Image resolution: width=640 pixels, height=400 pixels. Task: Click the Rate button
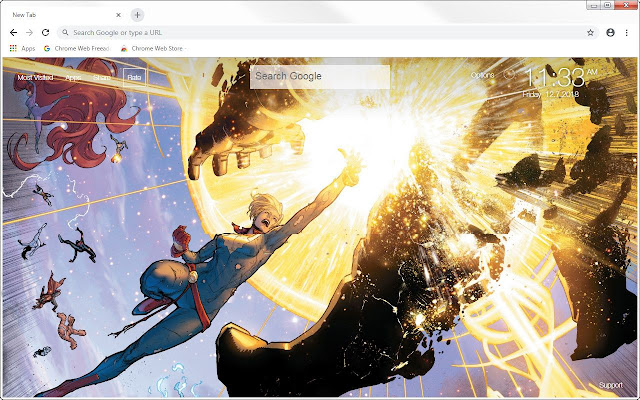pos(134,77)
